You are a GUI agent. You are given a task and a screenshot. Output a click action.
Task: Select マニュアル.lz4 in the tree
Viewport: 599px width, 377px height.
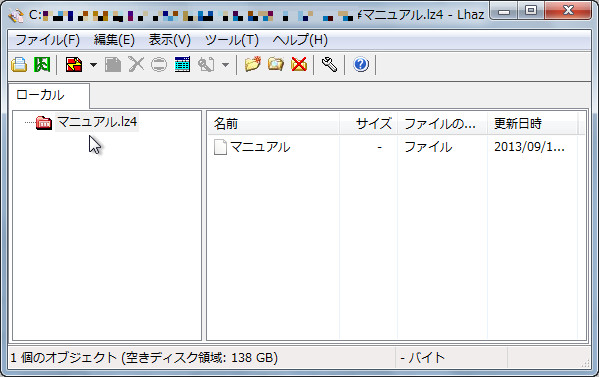(x=97, y=122)
